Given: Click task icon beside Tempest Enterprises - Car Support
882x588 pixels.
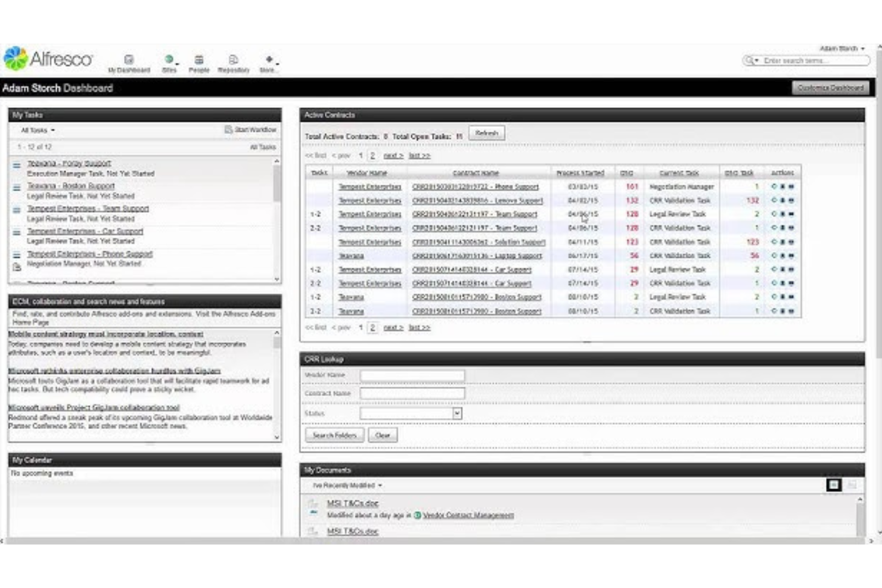Looking at the screenshot, I should point(17,233).
